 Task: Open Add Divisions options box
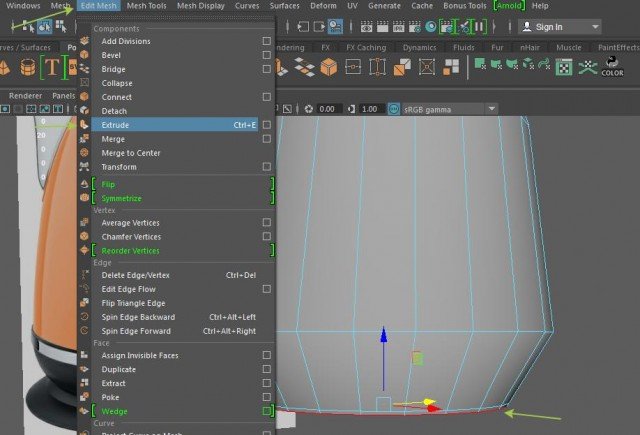266,41
